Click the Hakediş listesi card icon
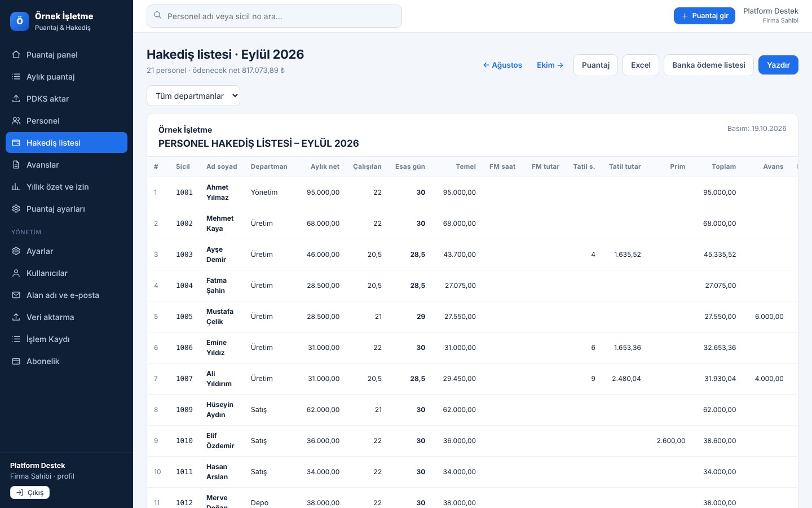 click(16, 143)
